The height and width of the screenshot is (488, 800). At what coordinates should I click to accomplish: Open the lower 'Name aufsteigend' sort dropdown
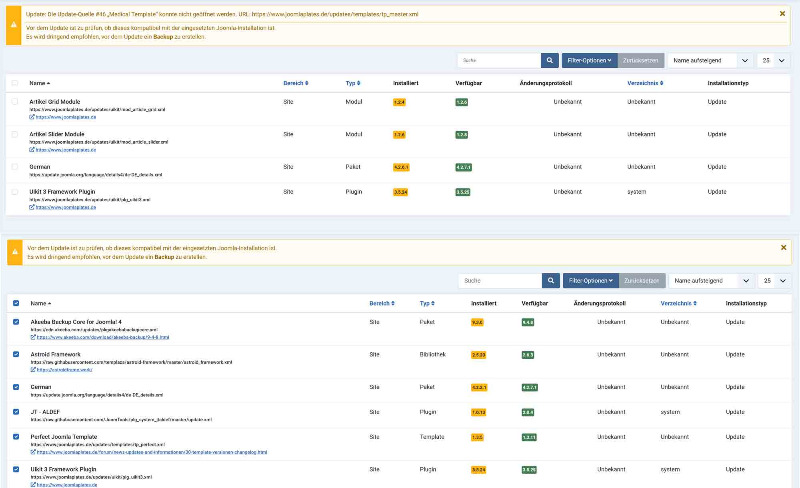(712, 281)
